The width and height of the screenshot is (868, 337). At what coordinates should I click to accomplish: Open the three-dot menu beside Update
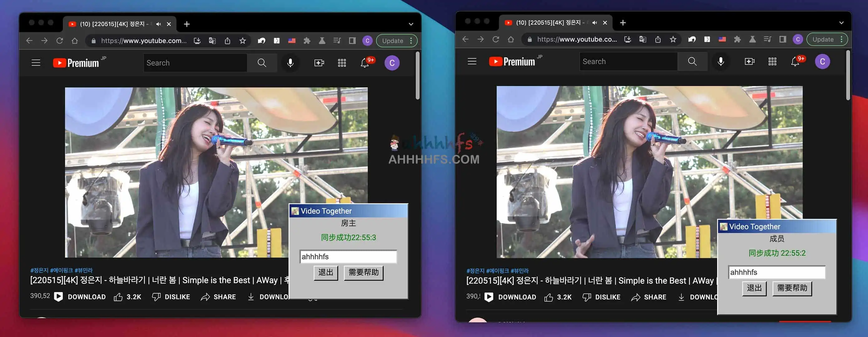point(412,40)
